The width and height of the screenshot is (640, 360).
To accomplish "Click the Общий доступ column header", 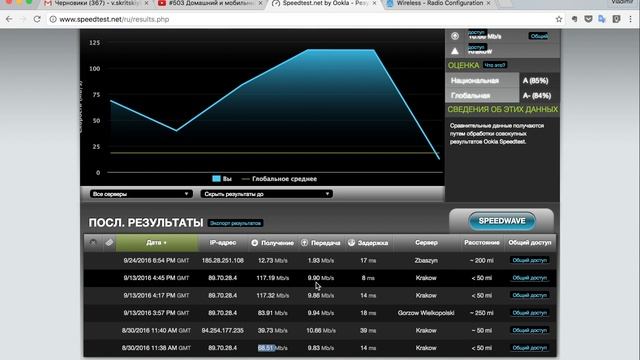I will click(529, 242).
